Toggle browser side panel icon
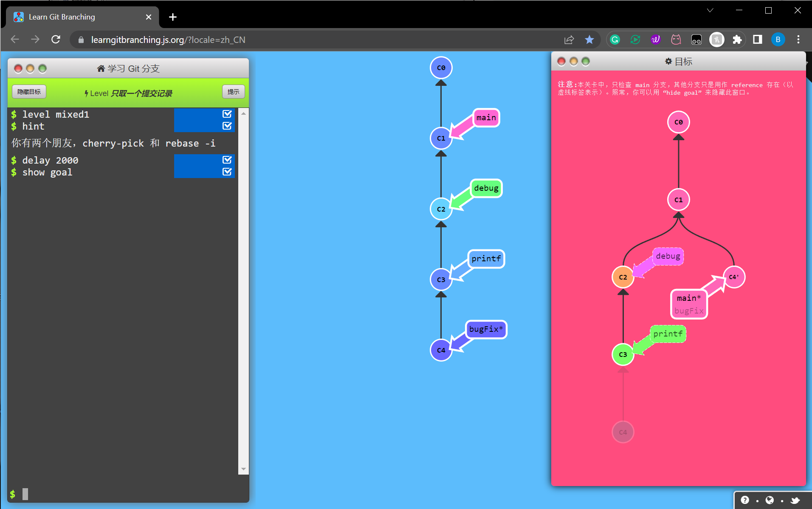 click(758, 40)
